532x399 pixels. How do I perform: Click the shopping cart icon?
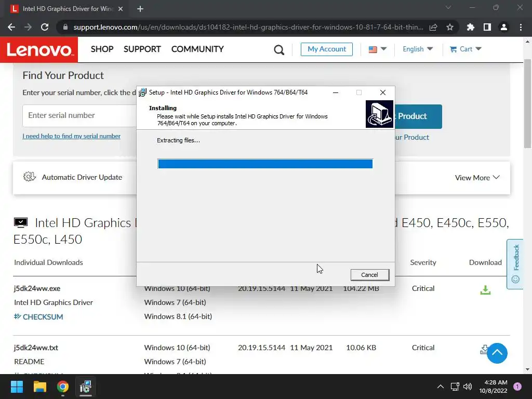[453, 49]
